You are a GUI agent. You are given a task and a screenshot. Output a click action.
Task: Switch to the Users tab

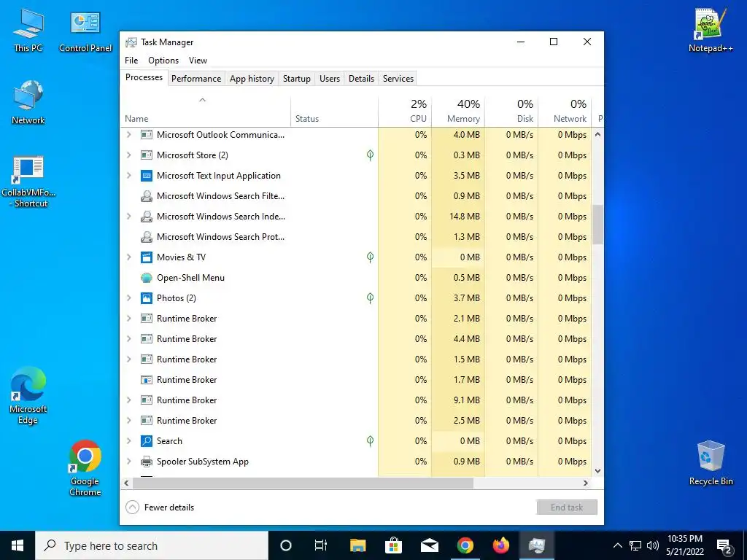click(330, 79)
